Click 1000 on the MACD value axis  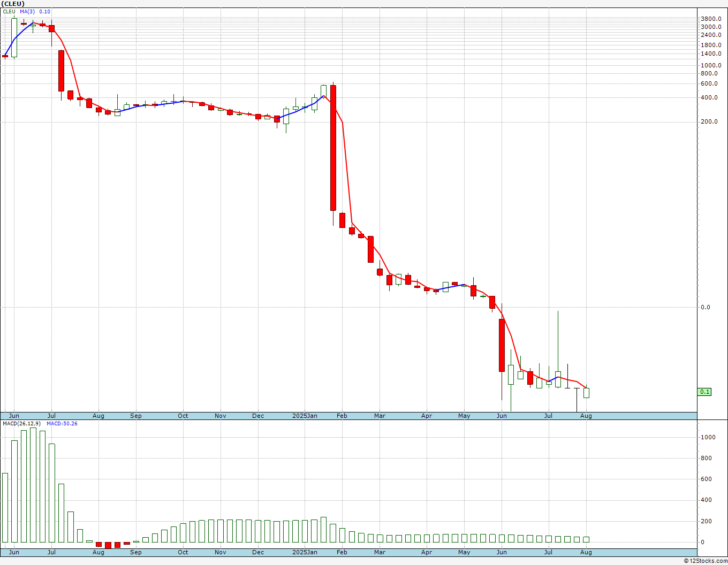click(x=707, y=438)
